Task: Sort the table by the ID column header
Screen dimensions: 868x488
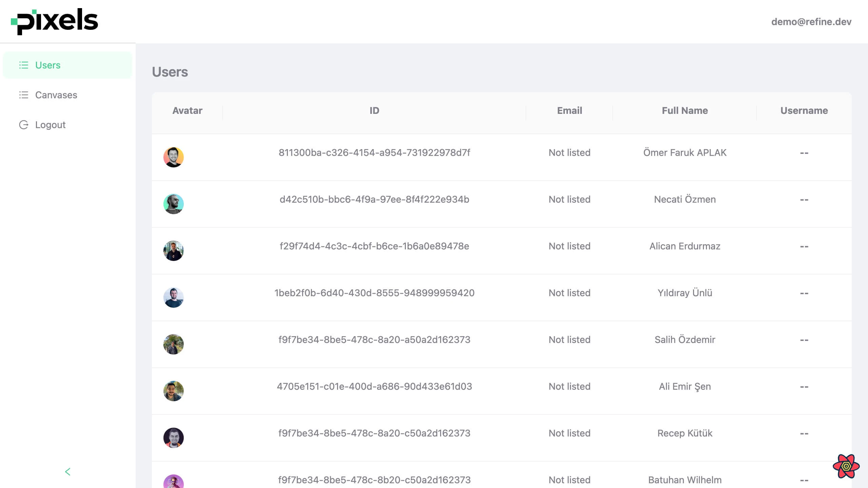Action: click(x=374, y=110)
